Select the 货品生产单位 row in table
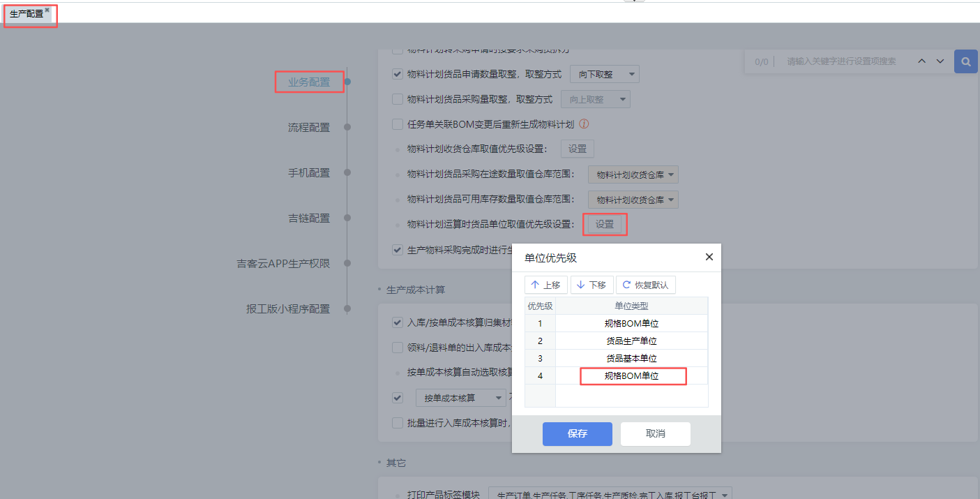 click(x=631, y=341)
